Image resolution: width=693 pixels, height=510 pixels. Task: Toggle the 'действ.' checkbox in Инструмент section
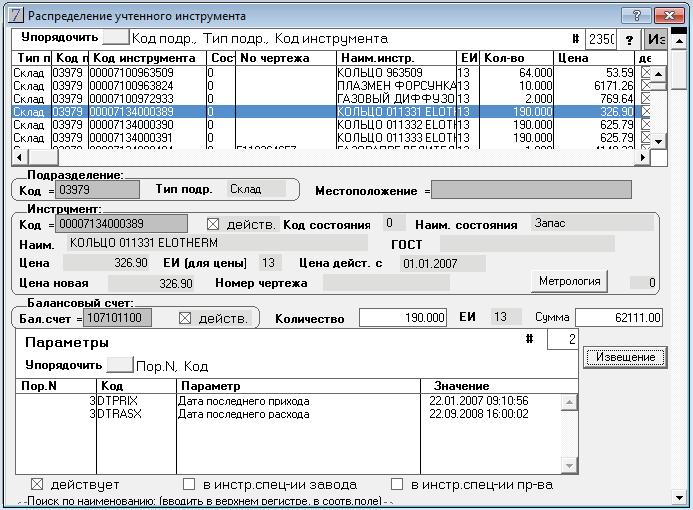[213, 225]
